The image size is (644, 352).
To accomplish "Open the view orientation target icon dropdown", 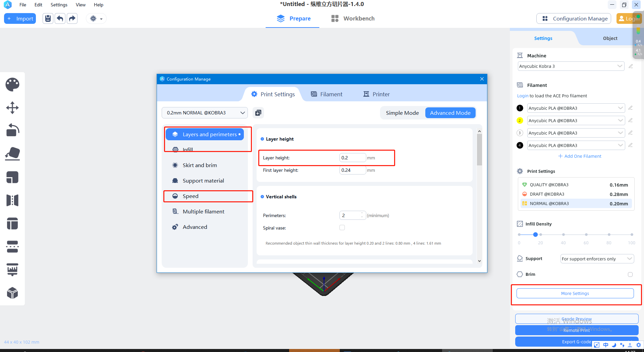I will [96, 18].
